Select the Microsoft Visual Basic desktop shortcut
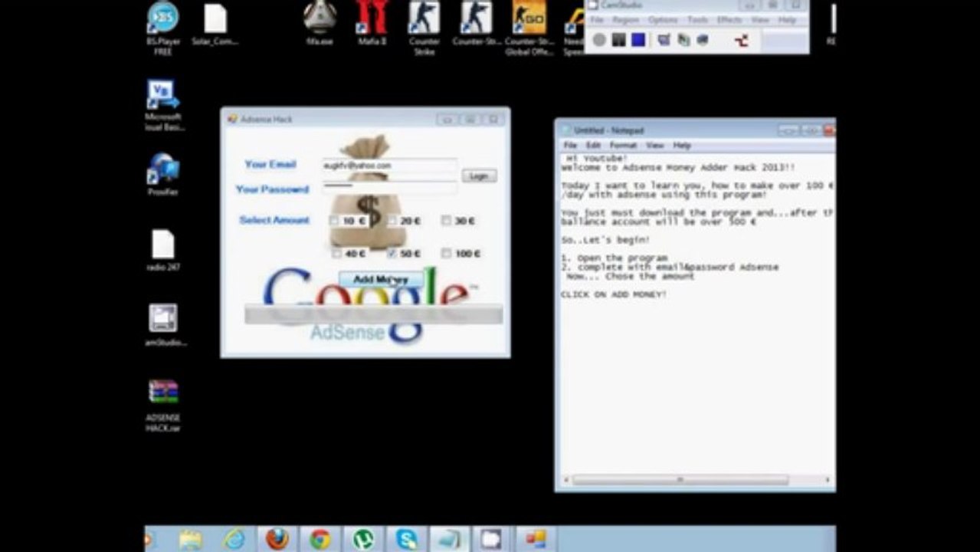 [x=163, y=105]
